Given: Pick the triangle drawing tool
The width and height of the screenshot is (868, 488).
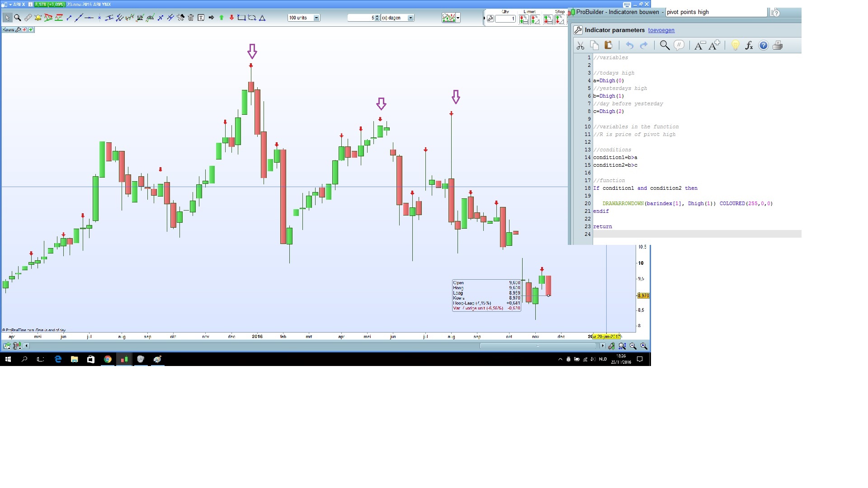Looking at the screenshot, I should (x=262, y=18).
